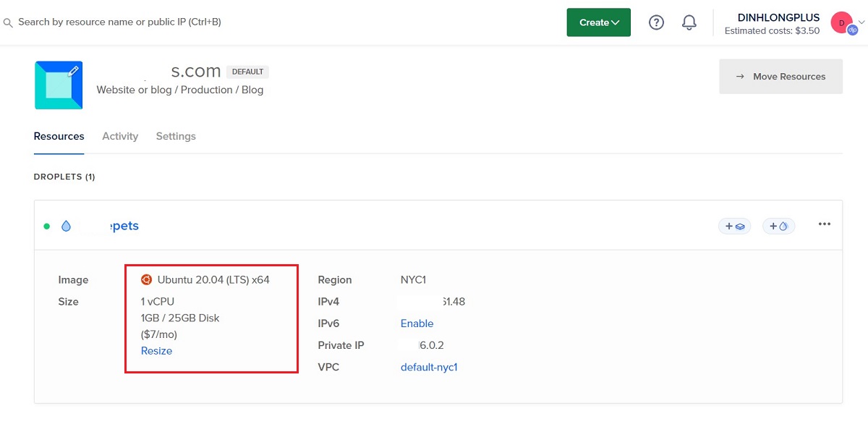
Task: Open the green Create dropdown menu
Action: pos(598,22)
